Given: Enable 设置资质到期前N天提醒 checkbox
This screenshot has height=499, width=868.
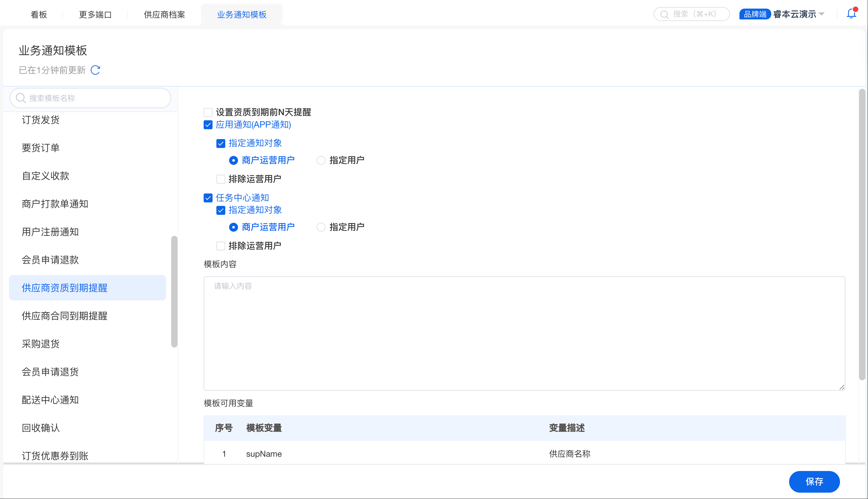Looking at the screenshot, I should tap(208, 112).
